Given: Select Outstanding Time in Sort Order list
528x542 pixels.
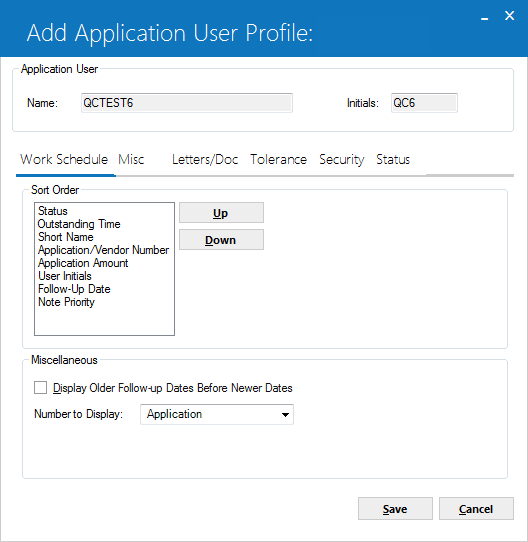Looking at the screenshot, I should [x=79, y=224].
